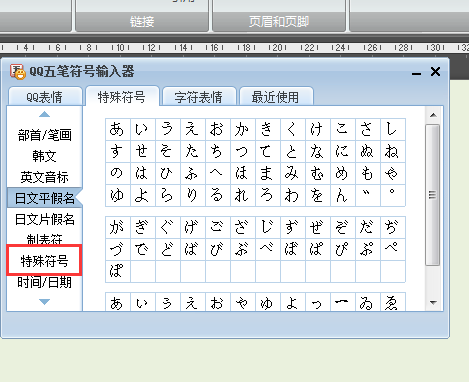Insert hiragana ま

point(268,173)
